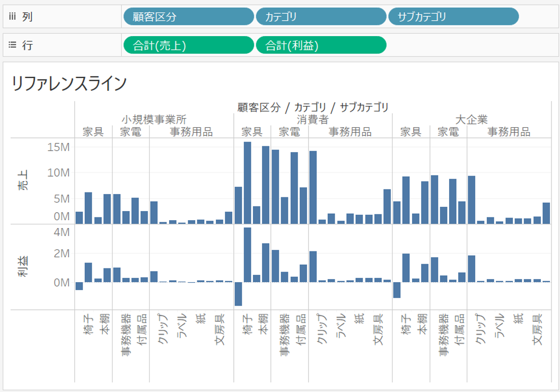Click the 椅子 label under 大企業
The image size is (560, 392).
tap(406, 324)
